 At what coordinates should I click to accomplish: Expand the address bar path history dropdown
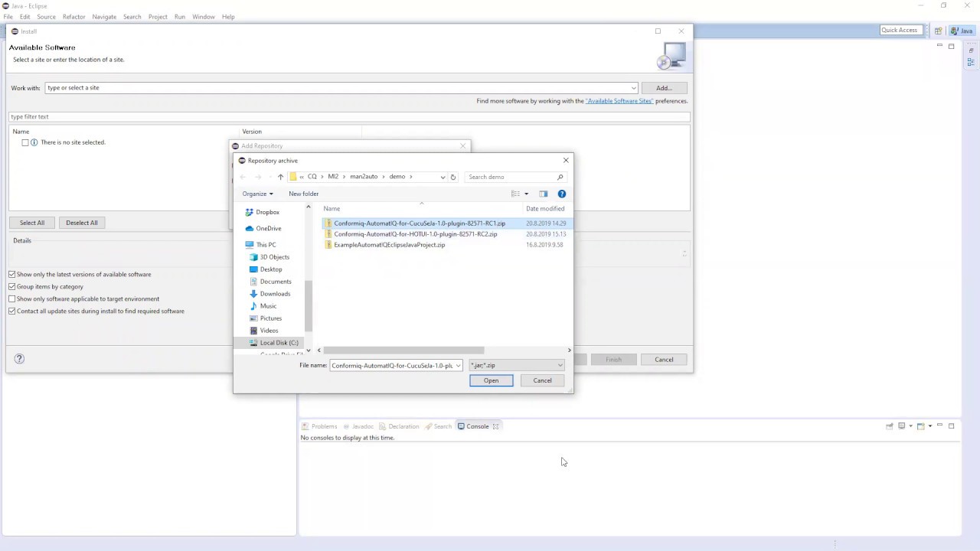tap(443, 177)
